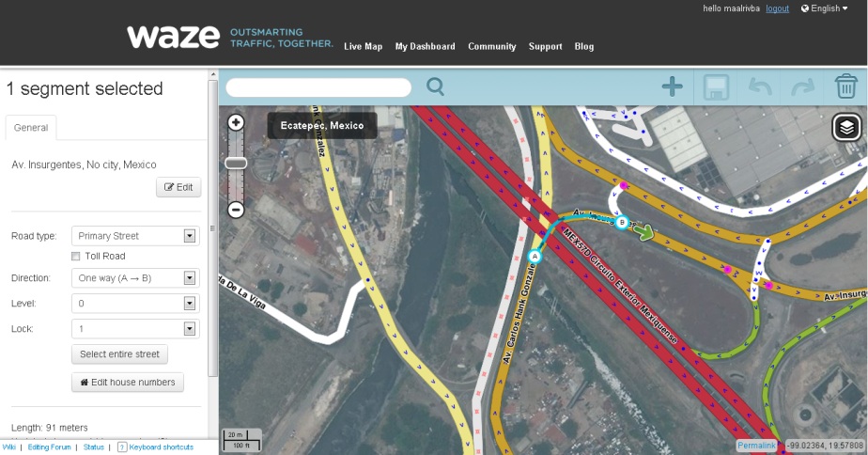Click the Ecatepec, Mexico location label
868x455 pixels.
tap(322, 125)
